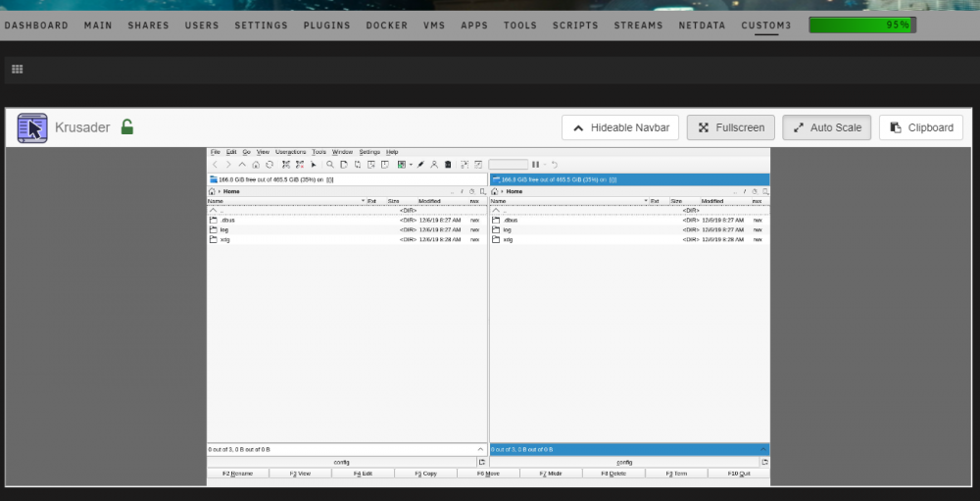The height and width of the screenshot is (501, 980).
Task: Click the green 95% usage bar
Action: tap(861, 25)
